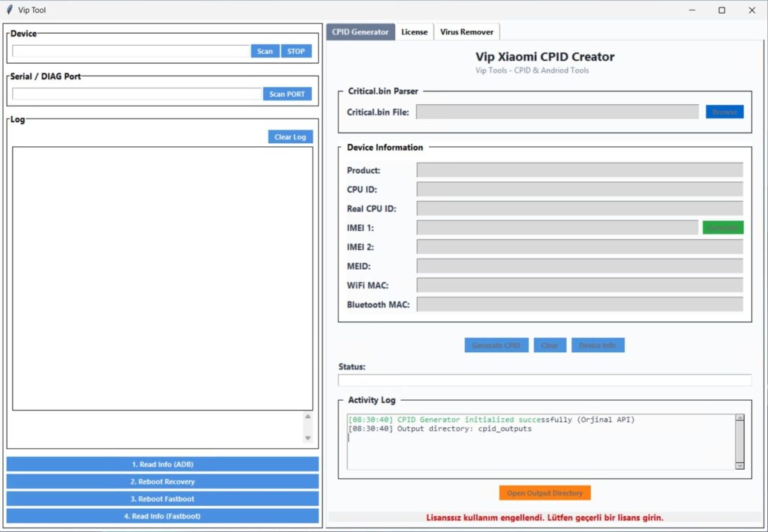
Task: Run 1. Read Info (ADB)
Action: (163, 465)
